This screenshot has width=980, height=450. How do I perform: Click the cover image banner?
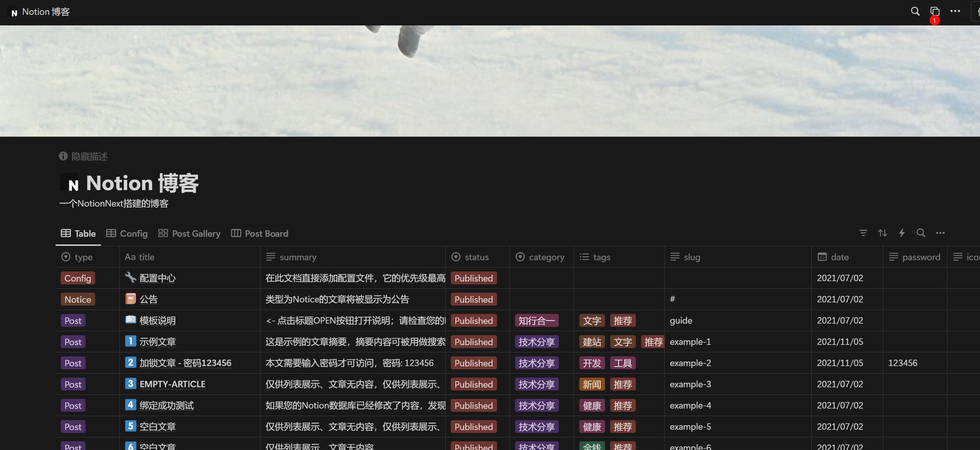(490, 81)
